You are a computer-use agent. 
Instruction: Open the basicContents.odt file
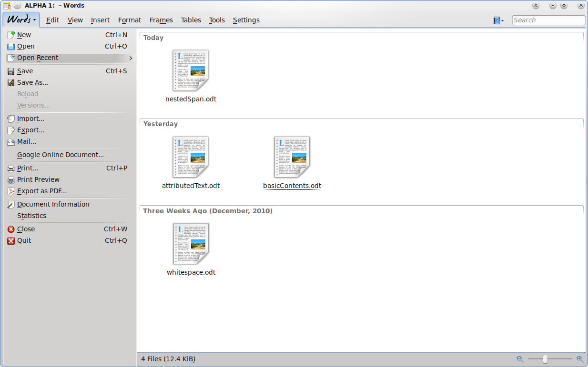coord(292,157)
